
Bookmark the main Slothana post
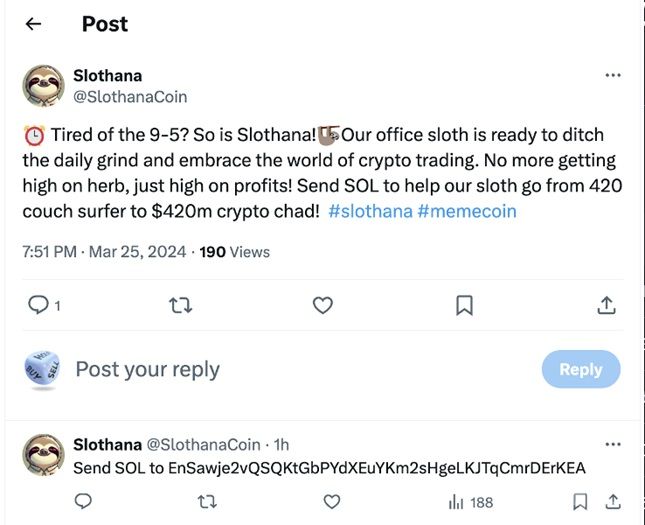[x=464, y=306]
